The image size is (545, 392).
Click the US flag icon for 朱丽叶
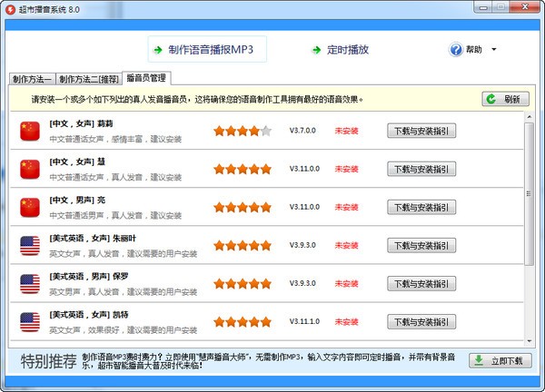[x=31, y=245]
